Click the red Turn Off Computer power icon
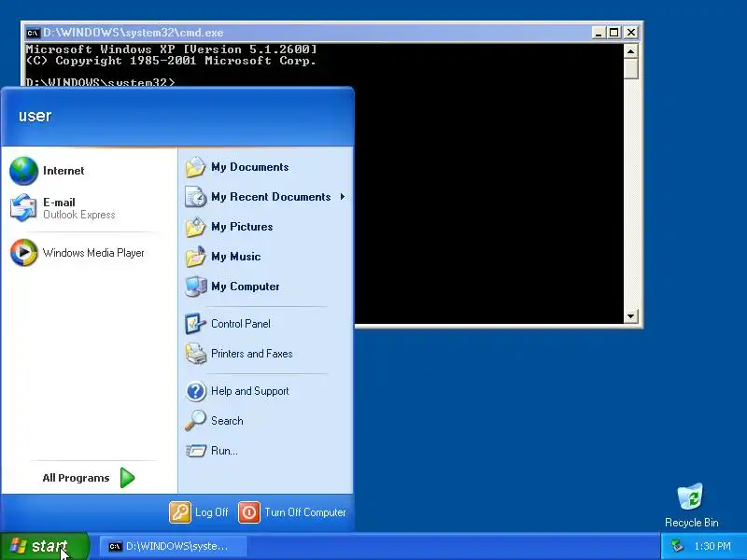 point(249,512)
